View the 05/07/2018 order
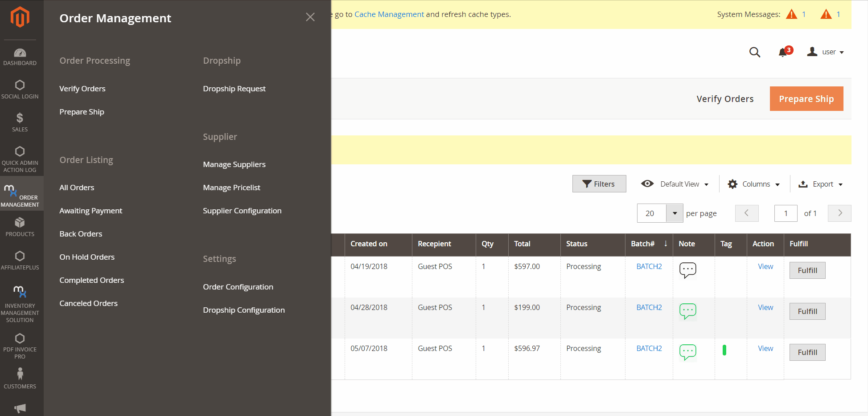Viewport: 868px width, 416px height. (x=765, y=348)
